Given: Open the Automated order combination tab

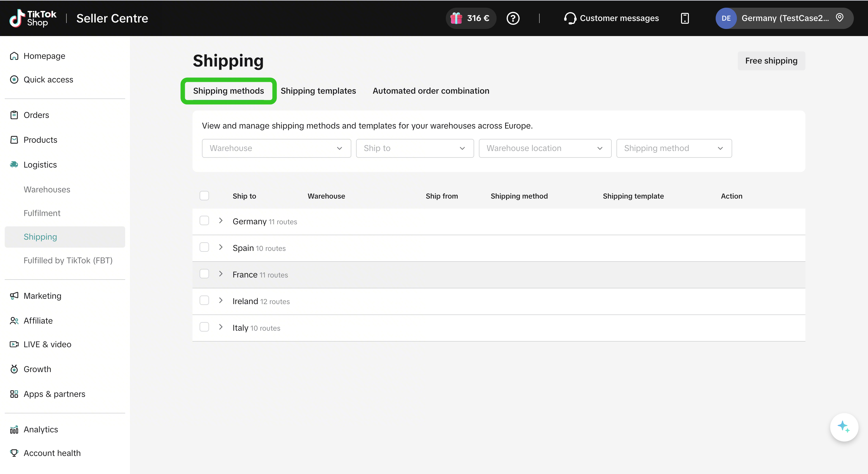Looking at the screenshot, I should 431,91.
